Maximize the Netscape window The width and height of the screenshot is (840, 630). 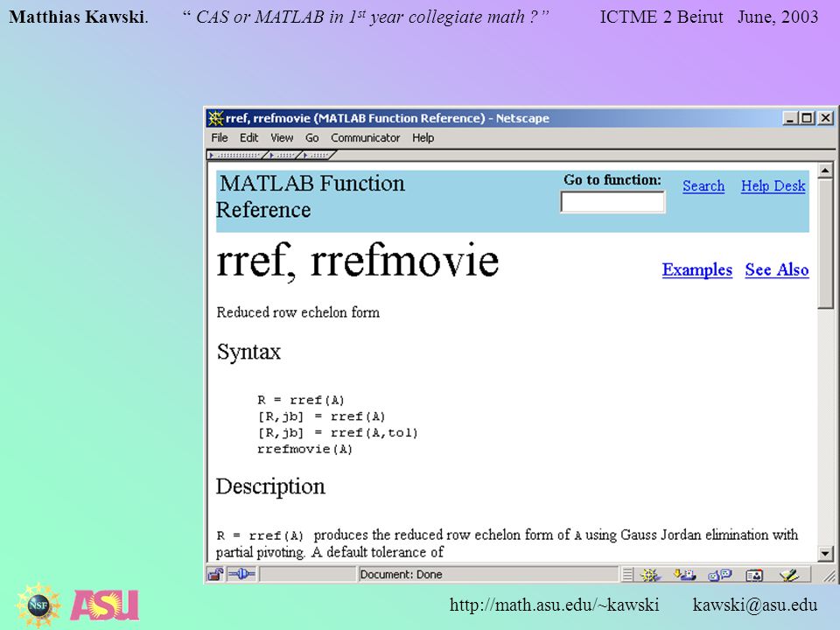(x=807, y=118)
